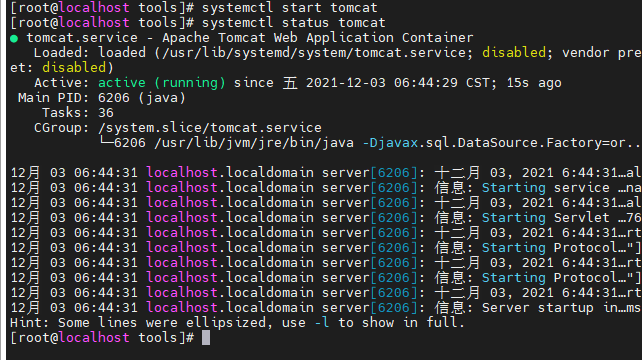Click the '15s ago' text
Viewport: 642px width, 360px height.
pos(534,83)
